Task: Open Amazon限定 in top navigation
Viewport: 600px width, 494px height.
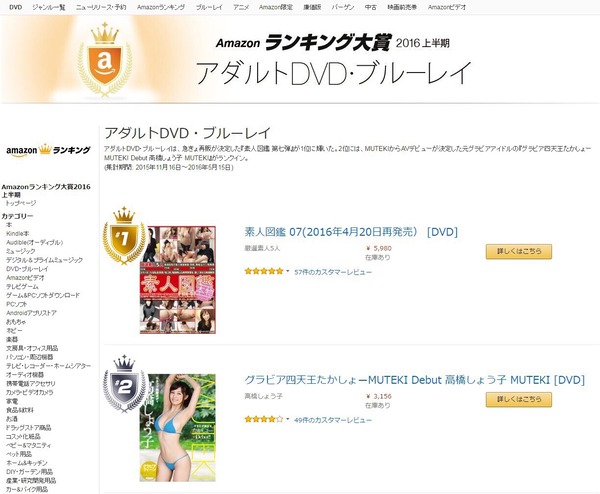Action: pos(276,7)
